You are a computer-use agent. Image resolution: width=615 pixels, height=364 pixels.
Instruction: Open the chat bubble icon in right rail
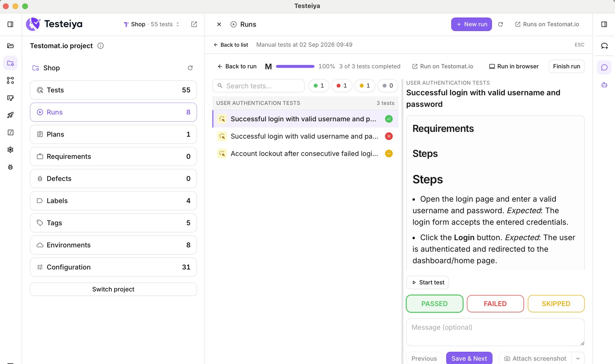coord(604,67)
